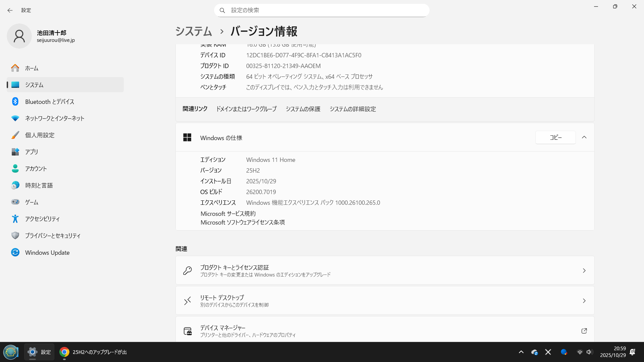Show hidden tray icons chevron
The height and width of the screenshot is (362, 644).
[x=521, y=352]
